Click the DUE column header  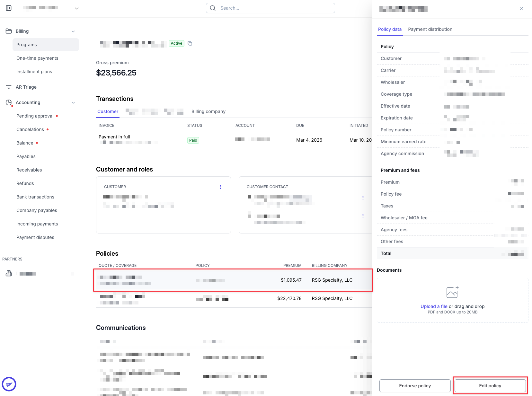pos(300,126)
